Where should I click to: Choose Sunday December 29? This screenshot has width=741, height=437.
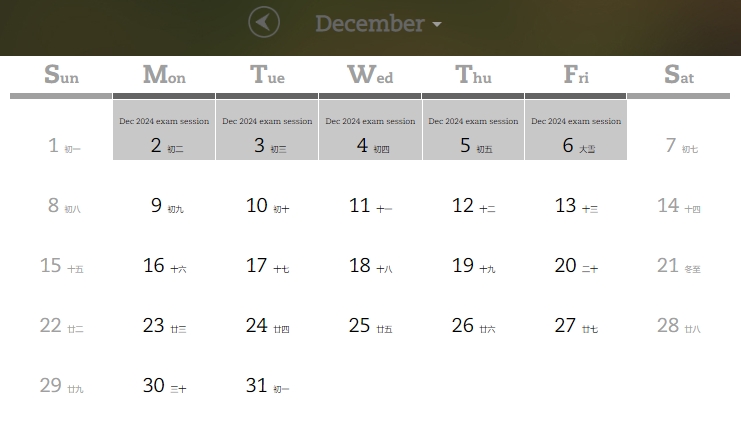(60, 386)
